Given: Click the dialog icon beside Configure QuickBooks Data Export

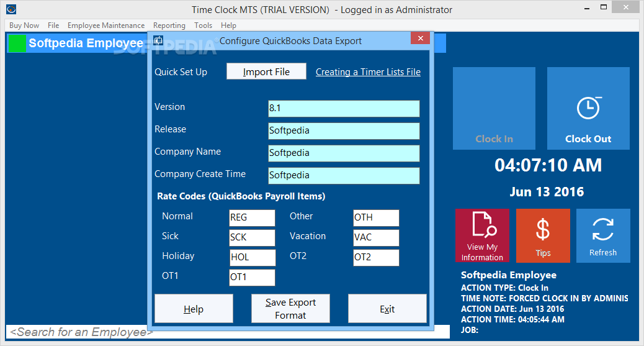Looking at the screenshot, I should point(158,40).
